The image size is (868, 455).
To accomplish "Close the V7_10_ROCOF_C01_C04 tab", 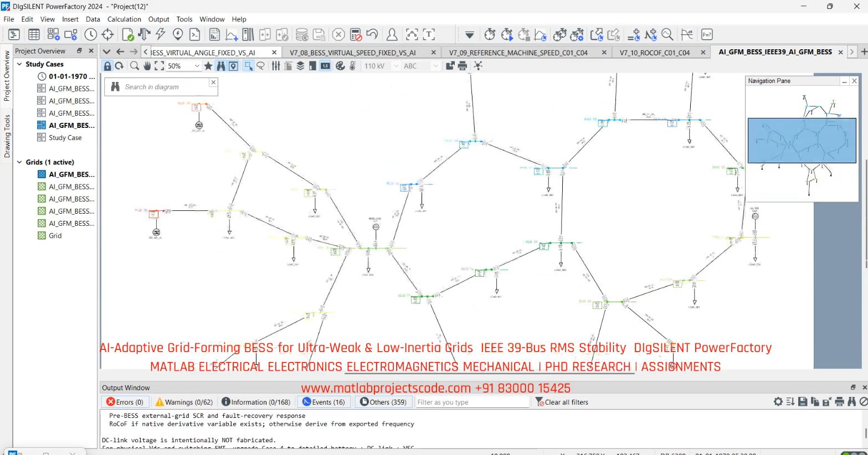I will click(x=703, y=53).
